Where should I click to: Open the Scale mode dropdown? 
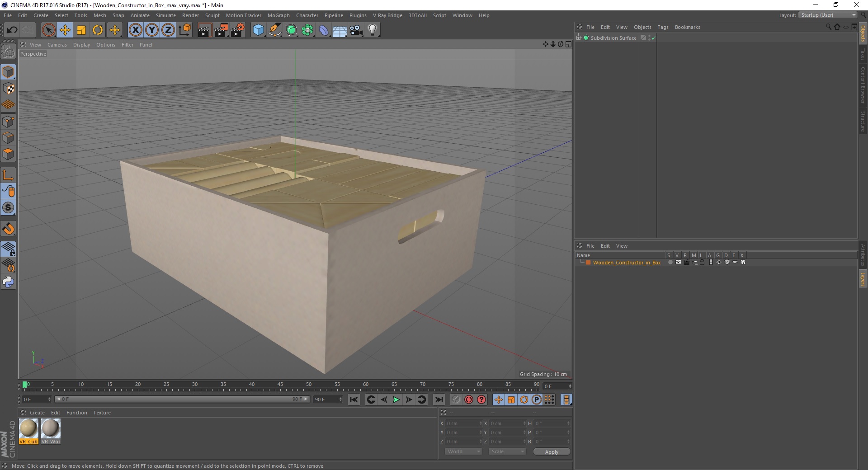point(507,451)
